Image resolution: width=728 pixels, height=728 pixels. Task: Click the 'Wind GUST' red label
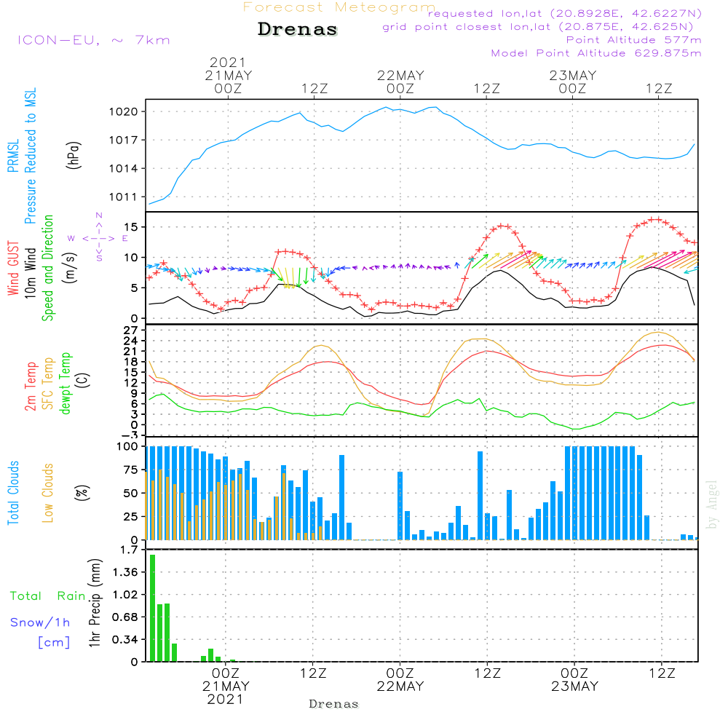point(13,268)
